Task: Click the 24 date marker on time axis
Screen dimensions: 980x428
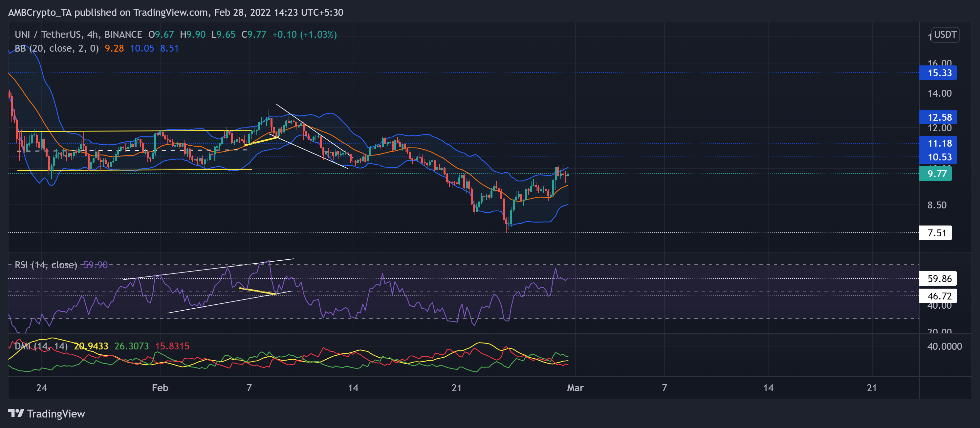Action: pyautogui.click(x=41, y=388)
